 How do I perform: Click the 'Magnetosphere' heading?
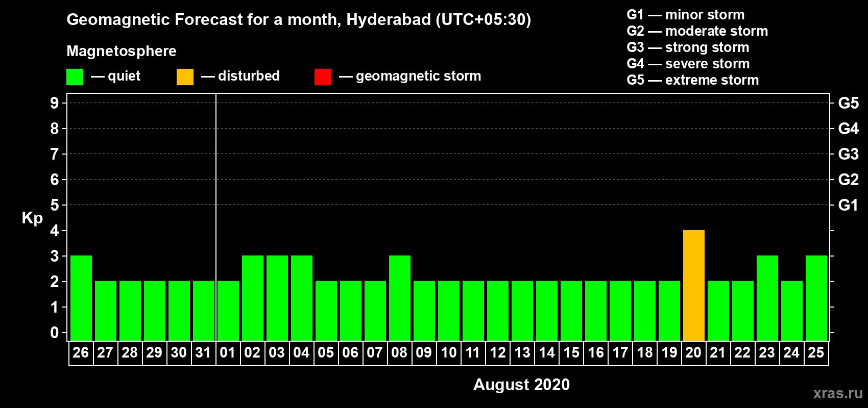pos(122,52)
